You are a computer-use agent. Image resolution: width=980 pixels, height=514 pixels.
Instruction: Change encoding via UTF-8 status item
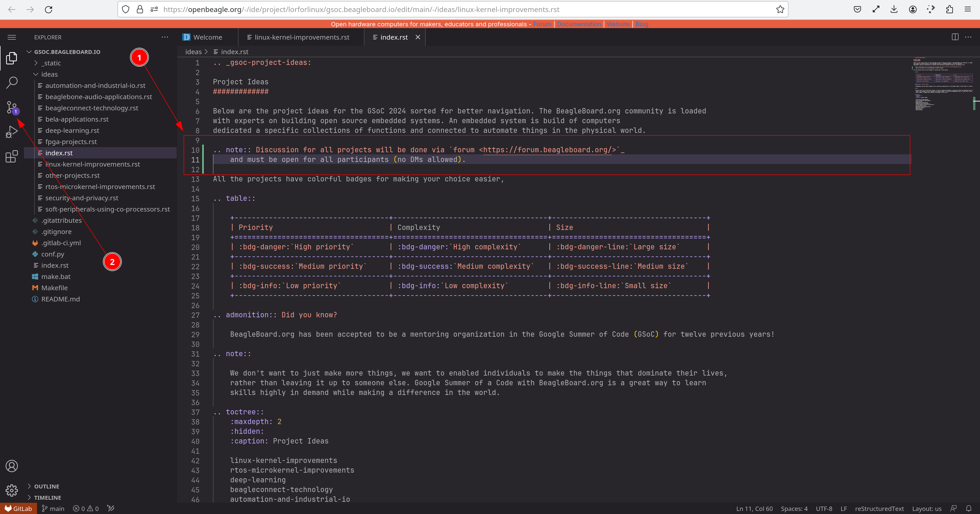click(824, 509)
